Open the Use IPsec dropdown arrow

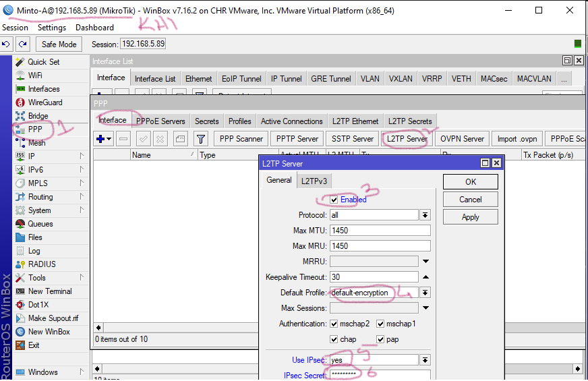point(425,360)
